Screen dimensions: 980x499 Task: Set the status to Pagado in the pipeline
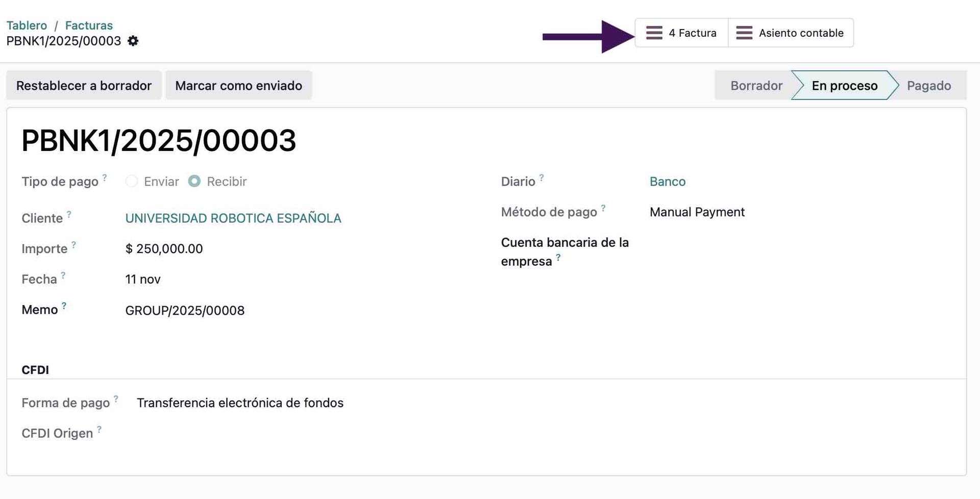(929, 85)
